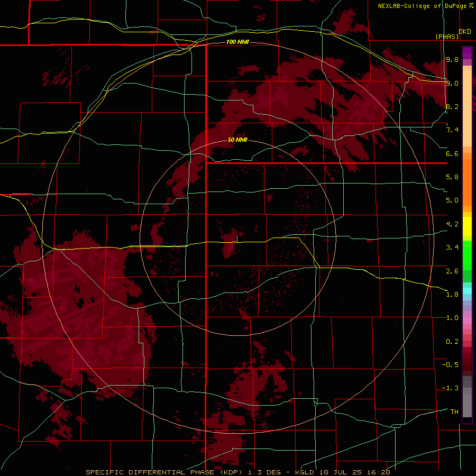476x476 pixels.
Task: Click the 50 NMI range ring label
Action: click(237, 140)
